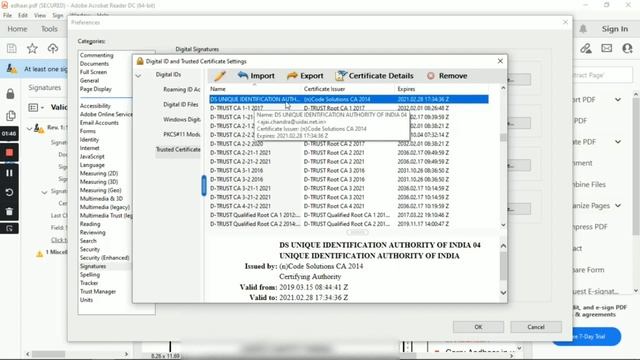640x360 pixels.
Task: Click Sign In link
Action: [615, 29]
